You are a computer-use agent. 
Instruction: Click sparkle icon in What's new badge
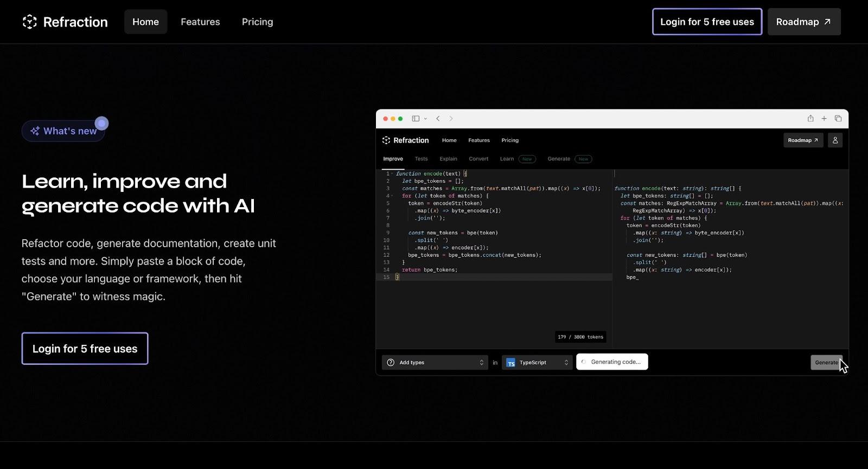coord(35,131)
